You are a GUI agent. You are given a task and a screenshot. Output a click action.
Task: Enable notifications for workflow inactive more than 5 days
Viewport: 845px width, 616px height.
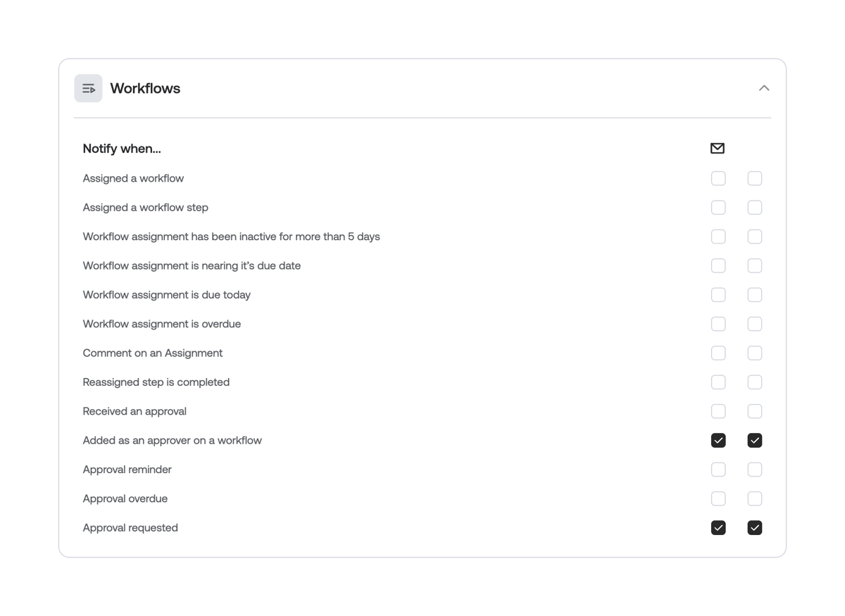(718, 237)
